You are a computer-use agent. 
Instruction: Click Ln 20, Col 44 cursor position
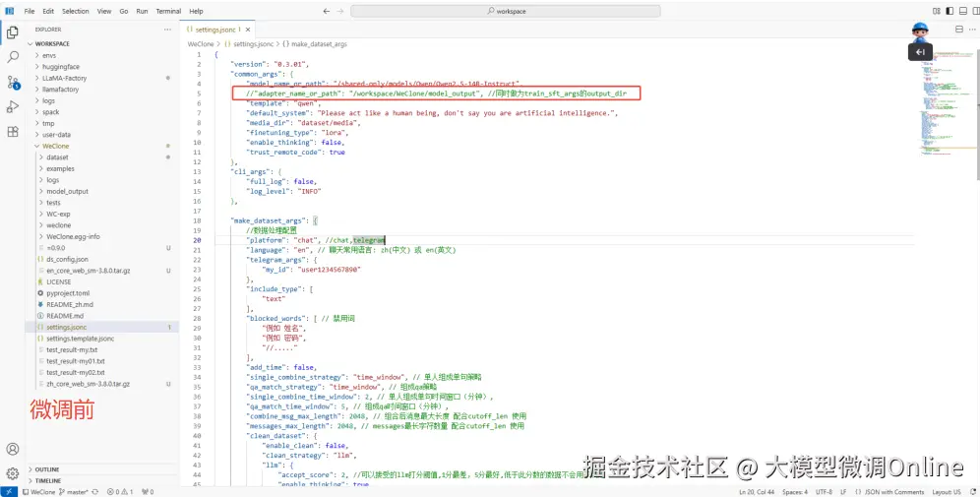[757, 492]
